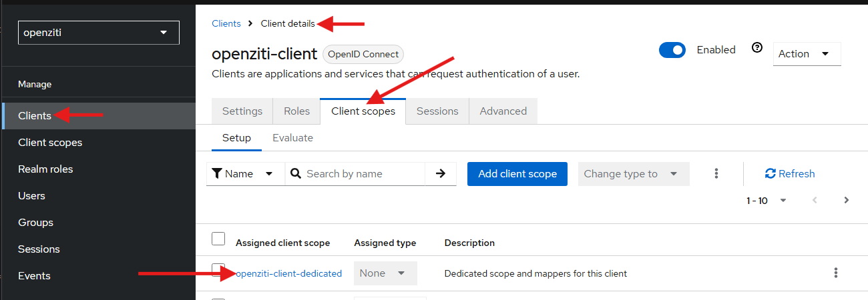Toggle the Enabled switch off
The image size is (868, 300).
[672, 50]
